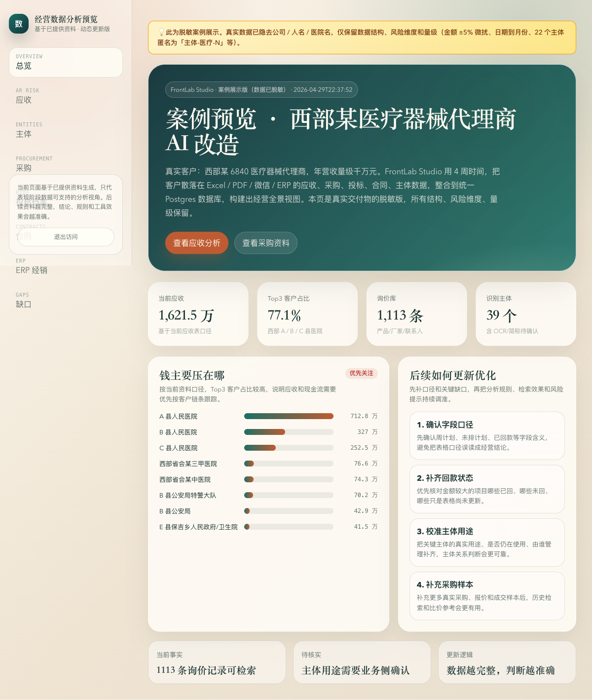Click 退出访问 in the sidebar notice
592x700 pixels.
tap(66, 237)
